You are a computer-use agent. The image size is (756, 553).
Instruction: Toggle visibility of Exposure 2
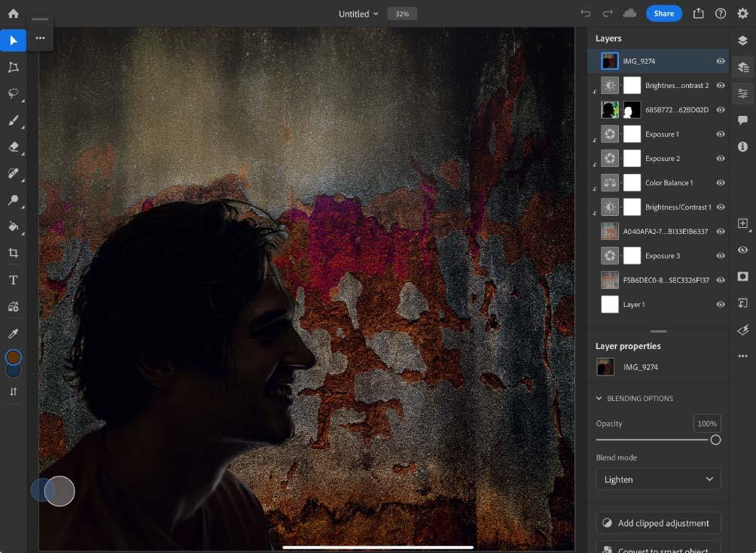(721, 159)
